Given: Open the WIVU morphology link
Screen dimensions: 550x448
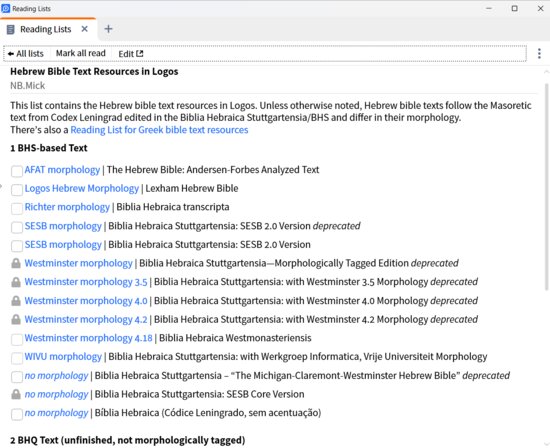Looking at the screenshot, I should (x=63, y=356).
